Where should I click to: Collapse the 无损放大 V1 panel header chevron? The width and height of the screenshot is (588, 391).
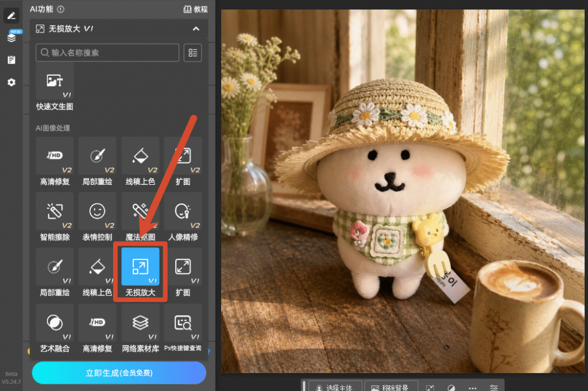196,29
